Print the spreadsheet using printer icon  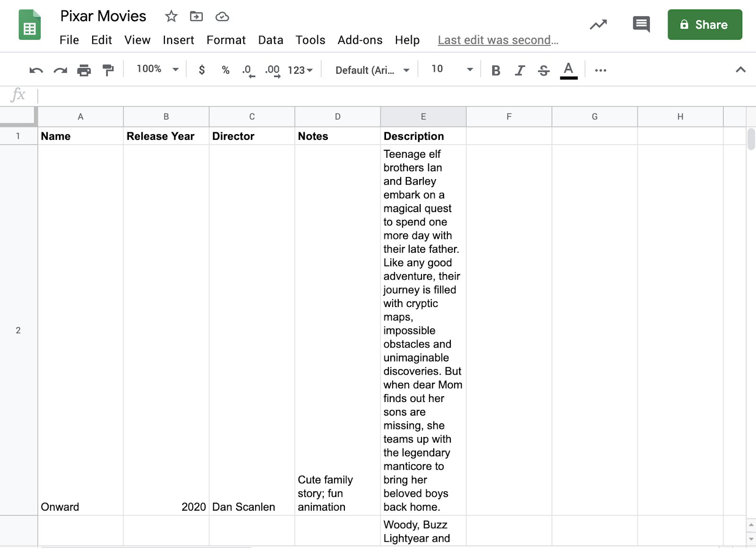pos(84,70)
